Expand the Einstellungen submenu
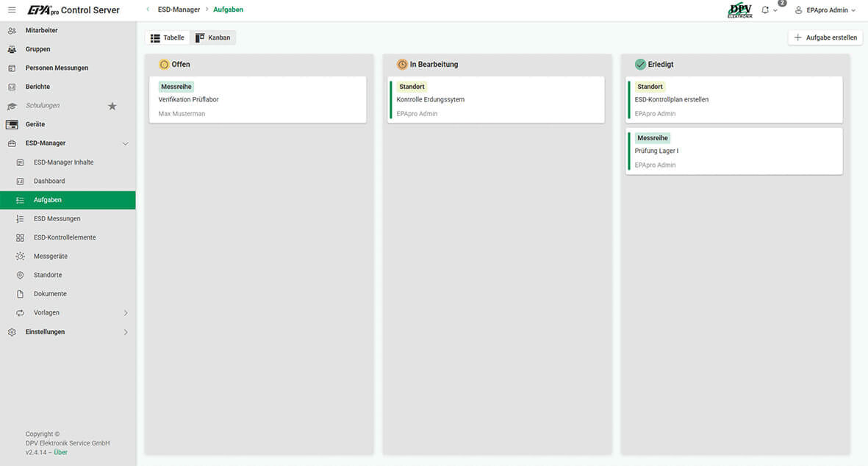Image resolution: width=868 pixels, height=466 pixels. pyautogui.click(x=125, y=332)
